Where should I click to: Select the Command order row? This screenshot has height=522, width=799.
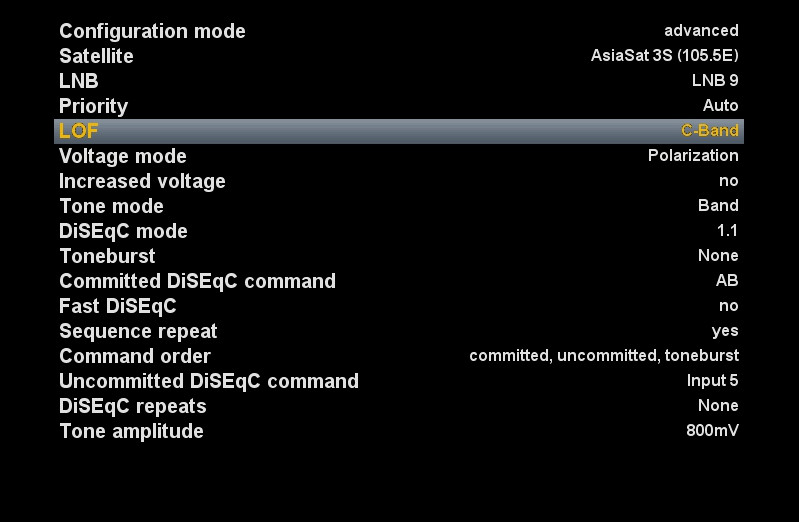[399, 356]
